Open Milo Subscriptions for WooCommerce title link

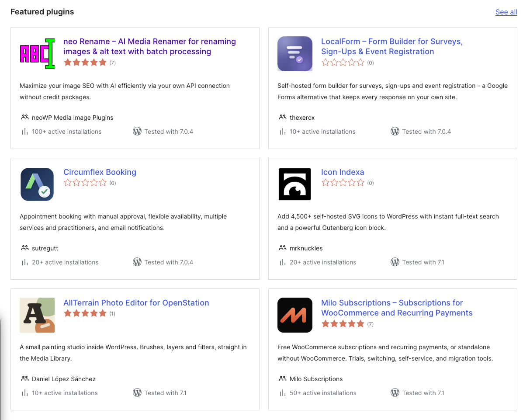(397, 308)
